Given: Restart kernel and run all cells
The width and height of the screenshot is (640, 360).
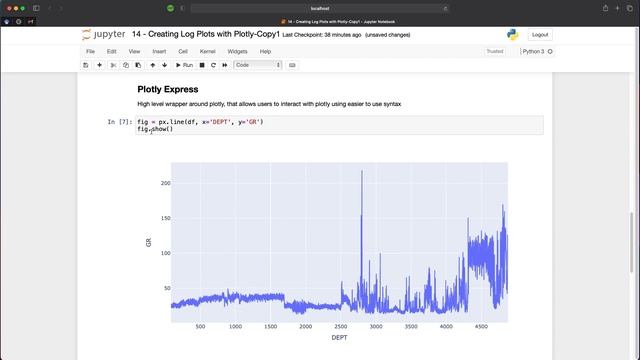Looking at the screenshot, I should point(224,65).
